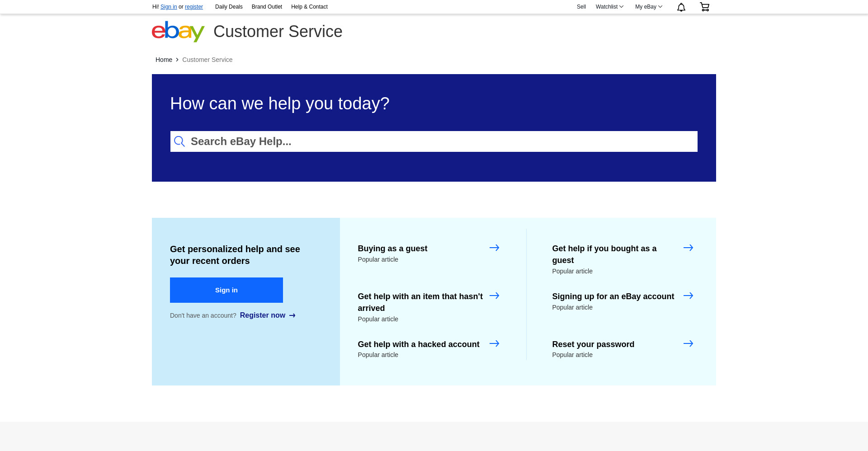This screenshot has height=451, width=868.
Task: Open the shopping cart icon
Action: click(704, 7)
